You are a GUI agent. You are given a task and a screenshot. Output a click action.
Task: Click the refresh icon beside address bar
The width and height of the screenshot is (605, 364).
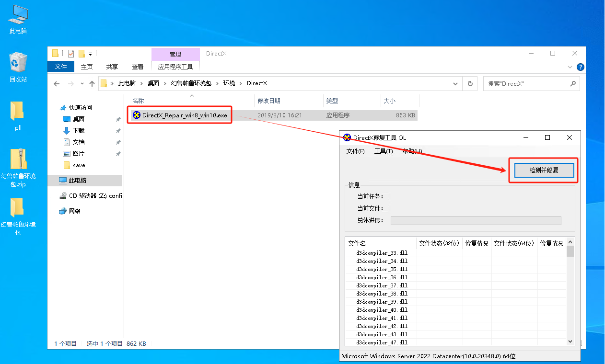coord(470,83)
